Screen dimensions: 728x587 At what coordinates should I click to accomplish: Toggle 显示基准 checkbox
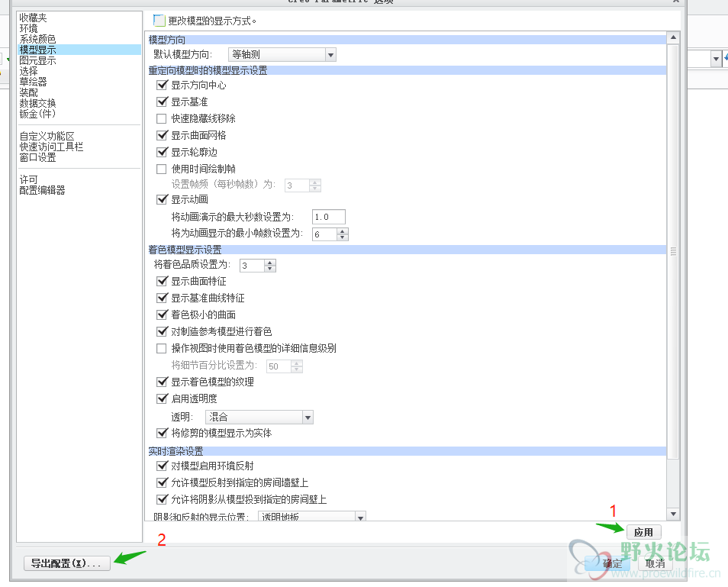click(x=162, y=102)
